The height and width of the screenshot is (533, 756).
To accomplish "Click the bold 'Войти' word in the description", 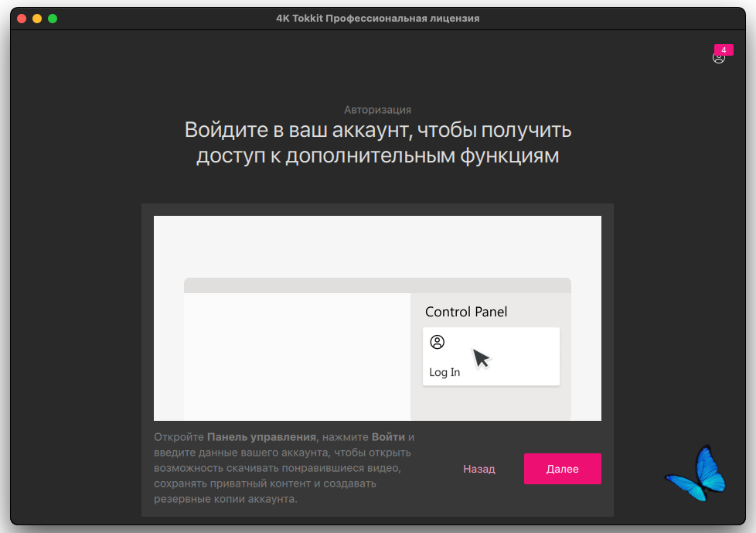I will (x=388, y=437).
